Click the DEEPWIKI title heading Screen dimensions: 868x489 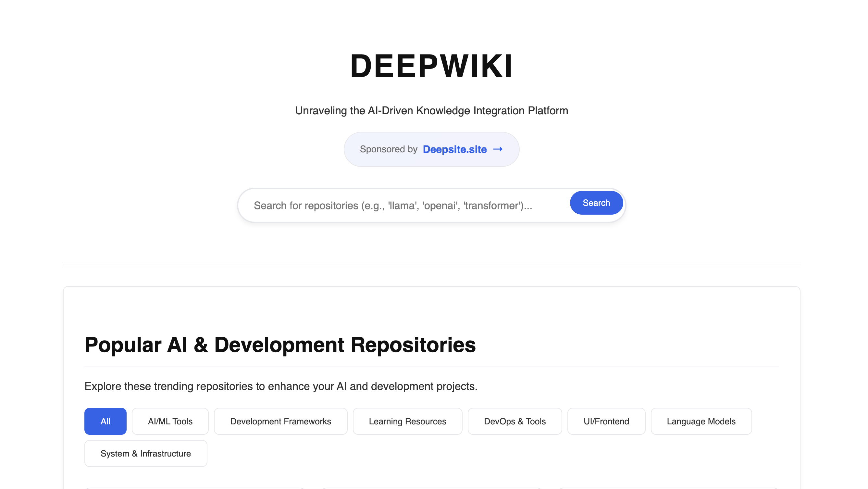pos(432,66)
